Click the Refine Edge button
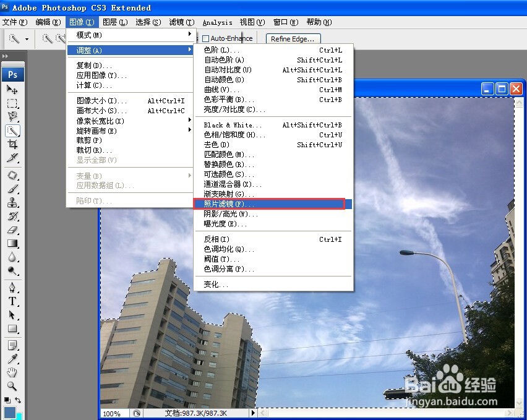This screenshot has width=527, height=420. pos(292,38)
